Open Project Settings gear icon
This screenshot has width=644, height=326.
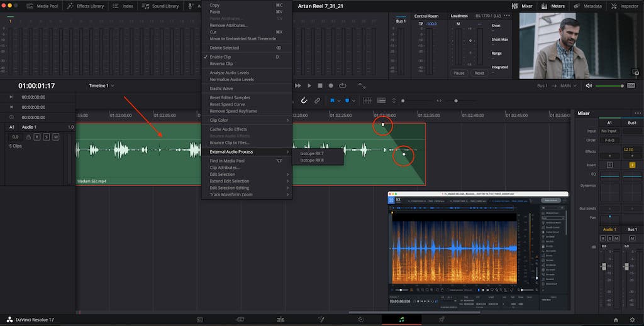click(x=633, y=320)
